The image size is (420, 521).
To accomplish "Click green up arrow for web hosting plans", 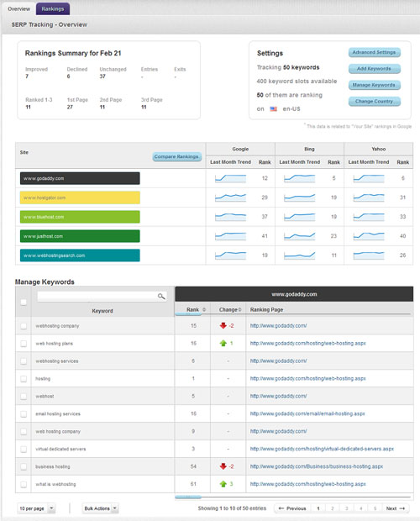I will [223, 343].
